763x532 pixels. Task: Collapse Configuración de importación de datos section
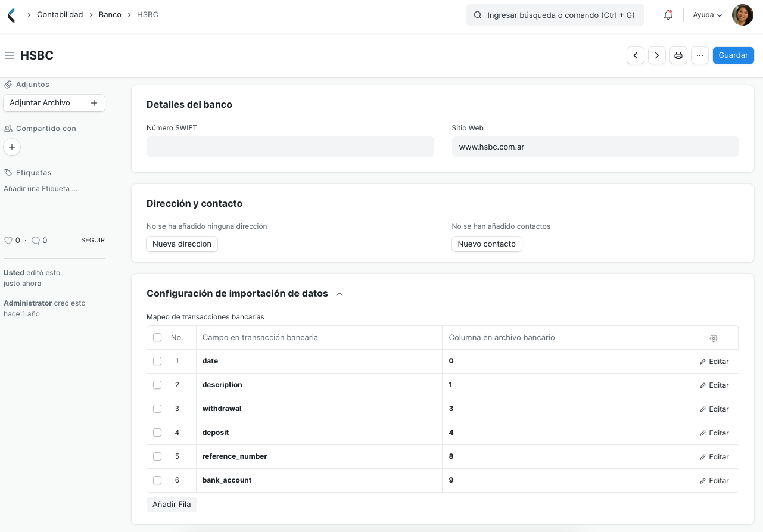coord(340,294)
